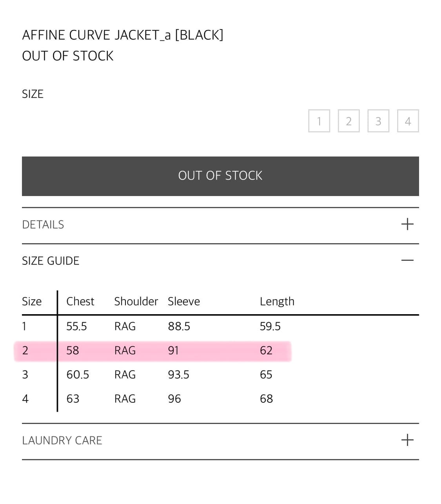Select size 4 option box
This screenshot has height=504, width=441.
tap(408, 121)
